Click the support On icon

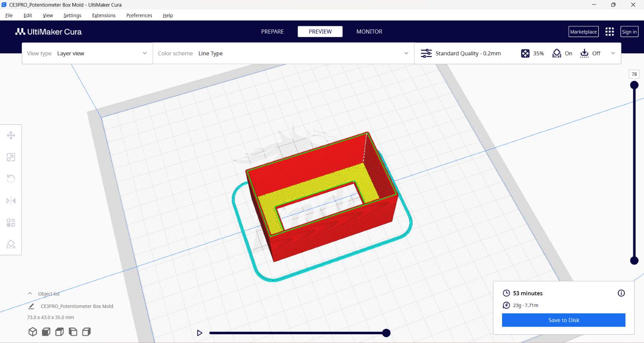pos(557,53)
